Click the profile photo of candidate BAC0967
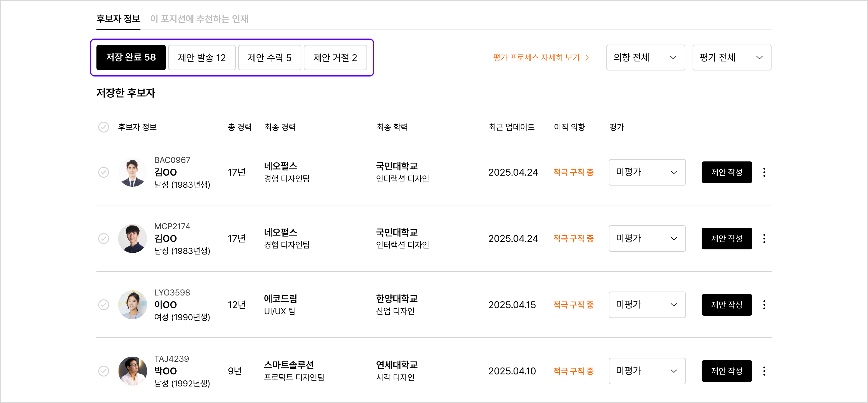The width and height of the screenshot is (868, 403). [x=132, y=172]
